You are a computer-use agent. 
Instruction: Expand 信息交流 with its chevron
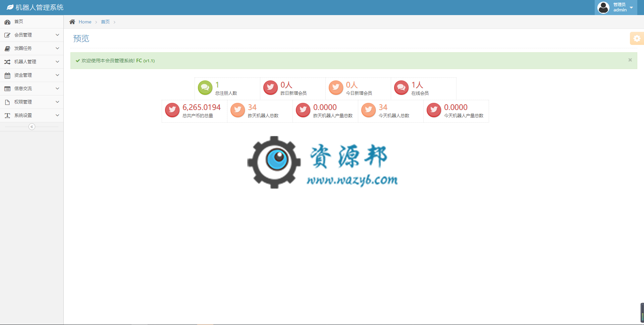pyautogui.click(x=57, y=88)
